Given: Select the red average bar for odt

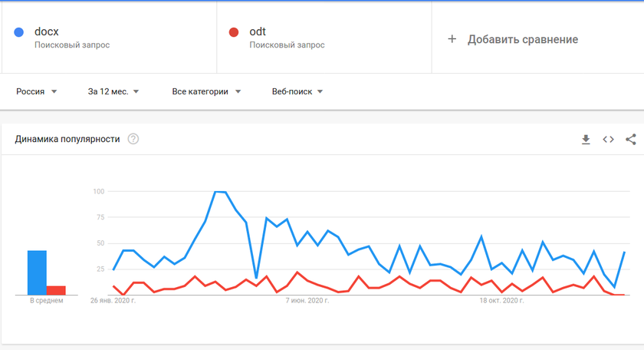Looking at the screenshot, I should pos(56,290).
